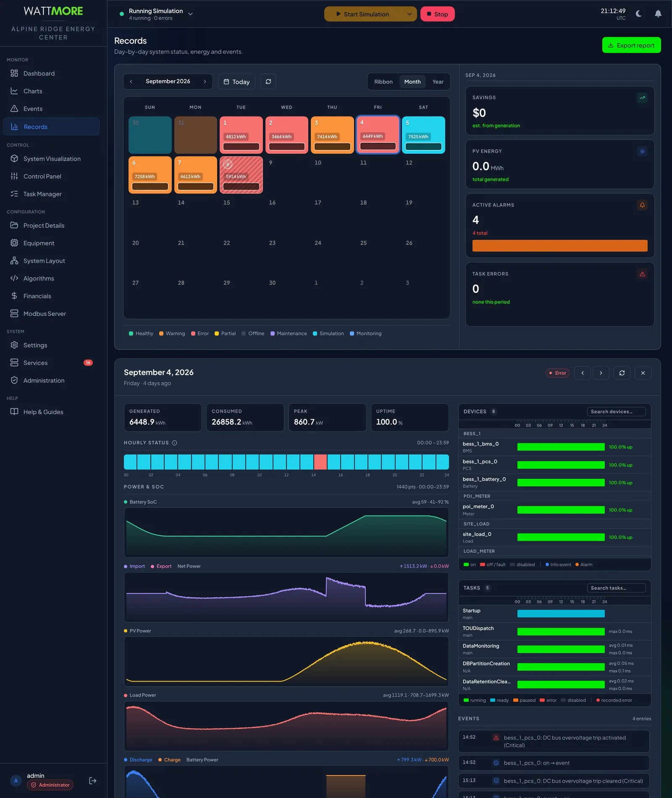Viewport: 672px width, 798px height.
Task: Open the Start Simulation dropdown arrow
Action: [x=409, y=14]
